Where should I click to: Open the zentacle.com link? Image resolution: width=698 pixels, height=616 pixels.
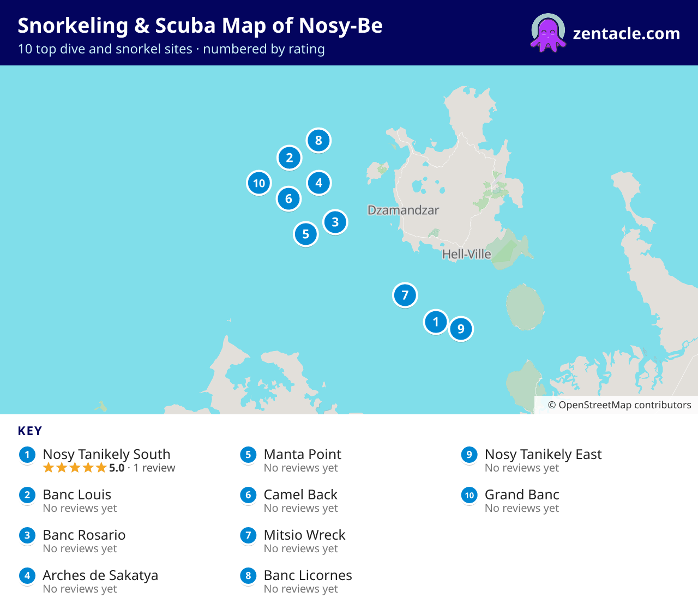coord(627,33)
